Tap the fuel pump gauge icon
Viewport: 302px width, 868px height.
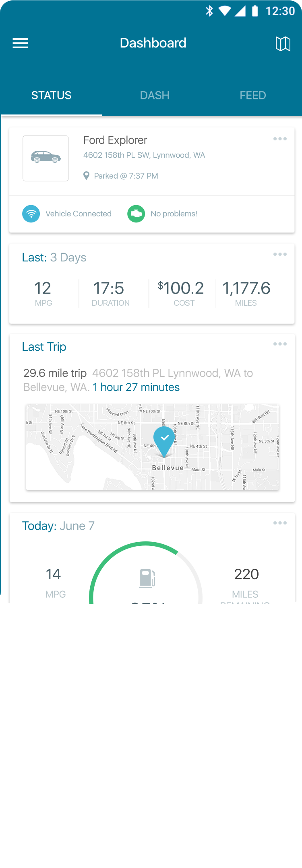pyautogui.click(x=147, y=578)
